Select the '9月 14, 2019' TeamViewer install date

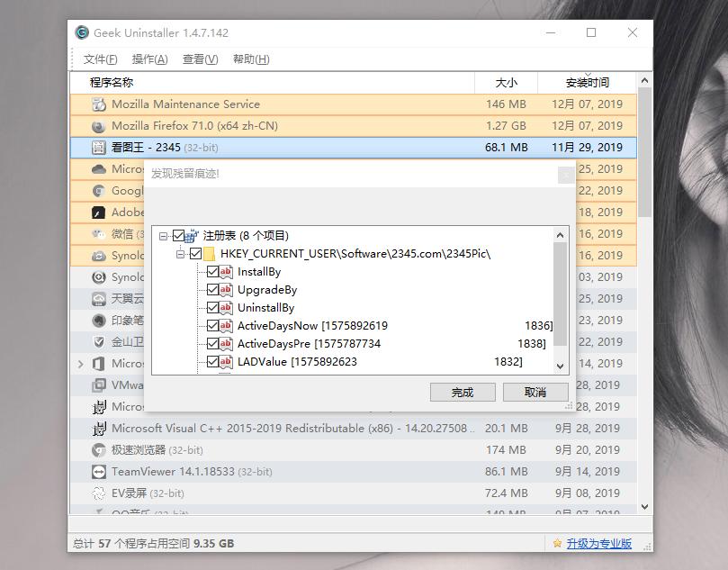(588, 472)
